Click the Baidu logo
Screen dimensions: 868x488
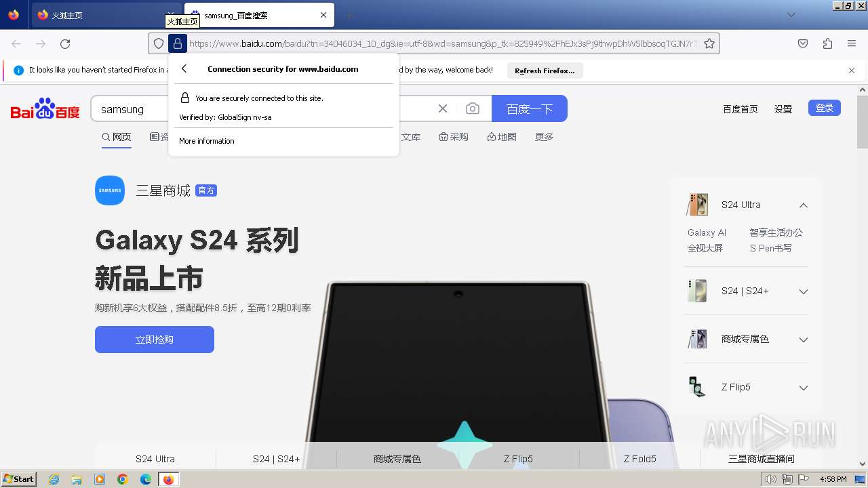45,108
